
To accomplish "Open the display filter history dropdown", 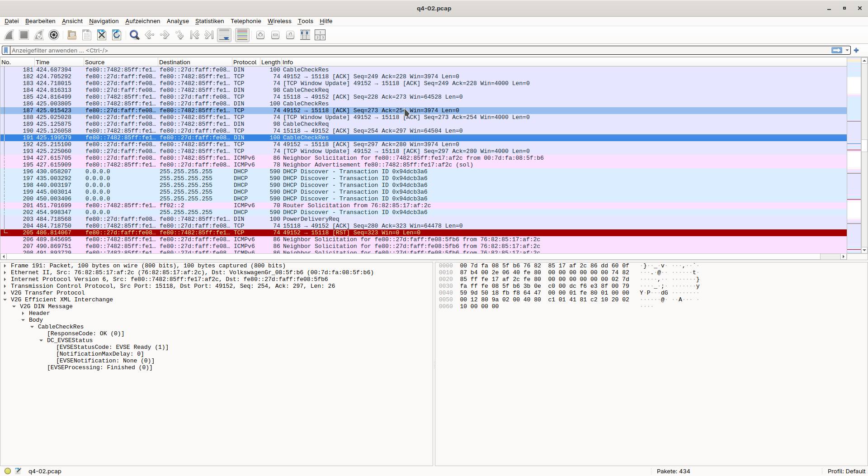I will click(847, 50).
